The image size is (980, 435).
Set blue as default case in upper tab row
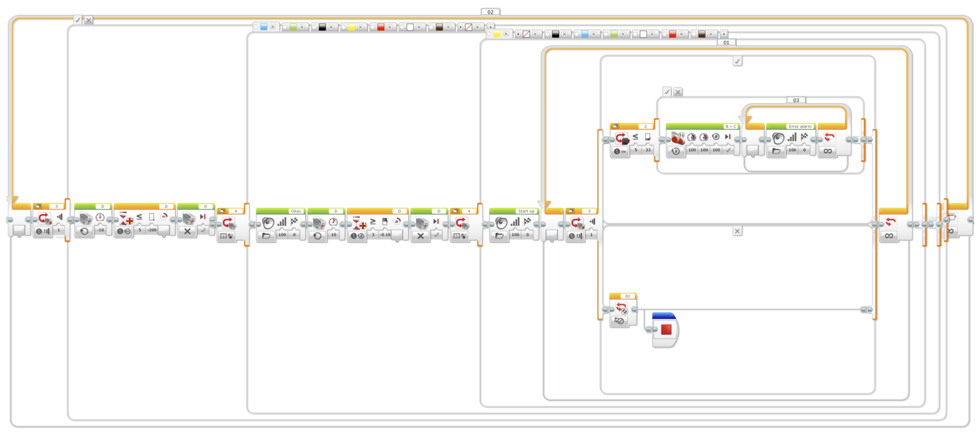256,27
